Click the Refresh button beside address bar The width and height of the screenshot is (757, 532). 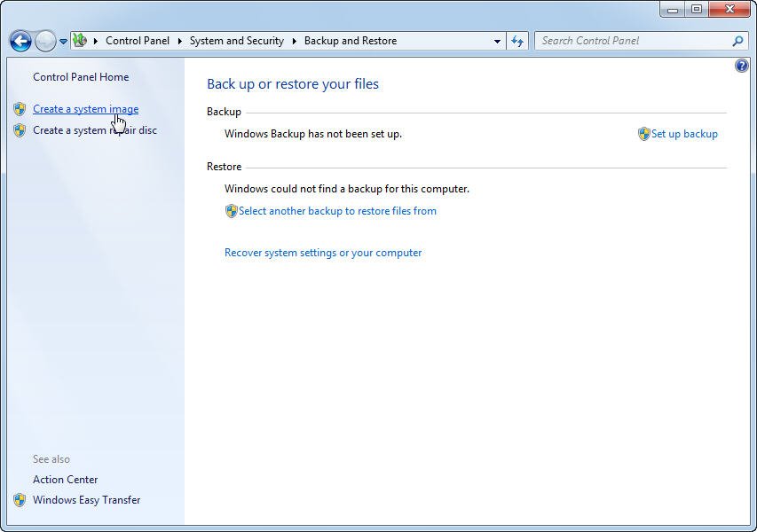tap(517, 41)
